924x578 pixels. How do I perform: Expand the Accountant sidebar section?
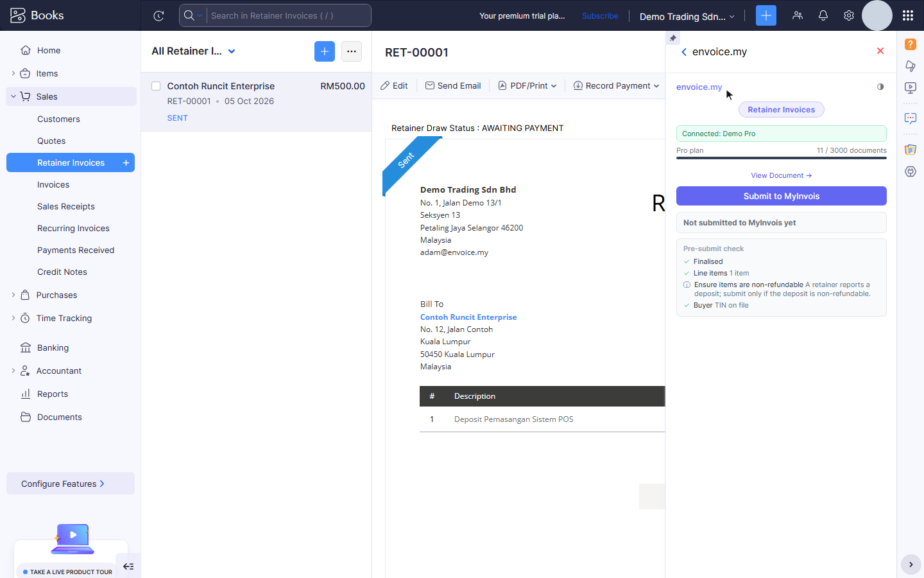13,371
